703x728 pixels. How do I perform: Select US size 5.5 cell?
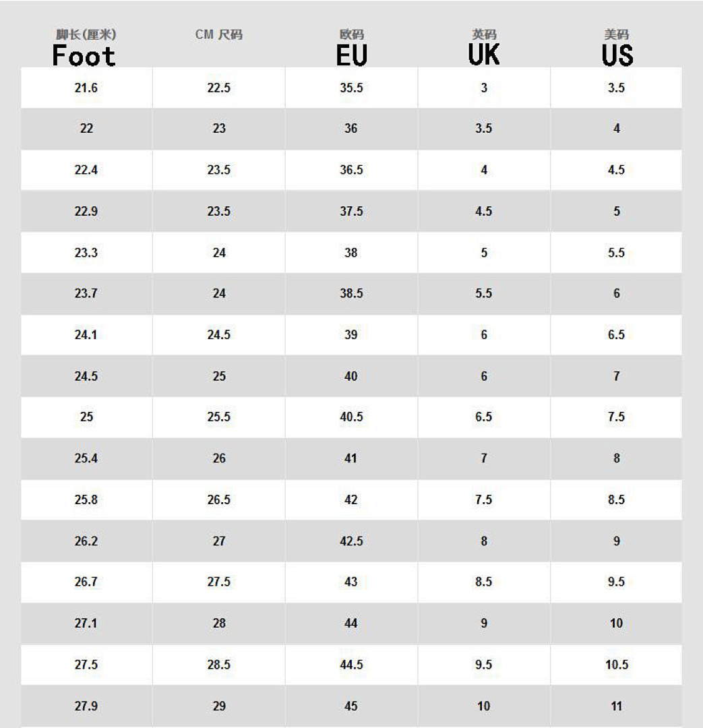(616, 253)
